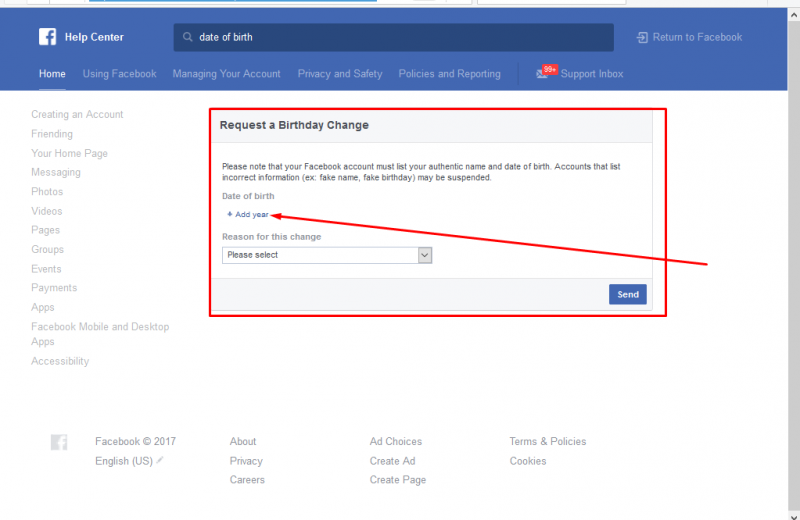
Task: Click the Help Center title link
Action: (x=94, y=37)
